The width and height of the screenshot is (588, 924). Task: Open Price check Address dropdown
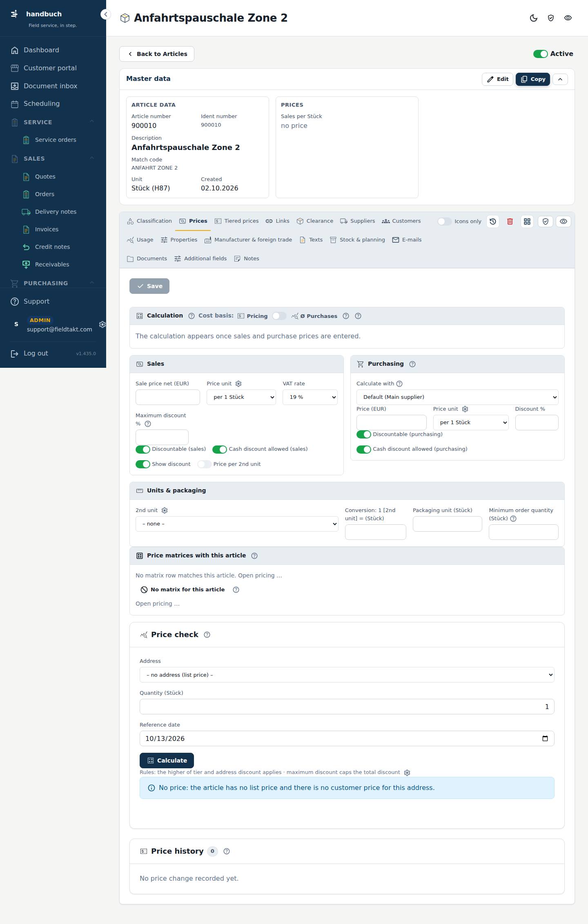coord(347,675)
